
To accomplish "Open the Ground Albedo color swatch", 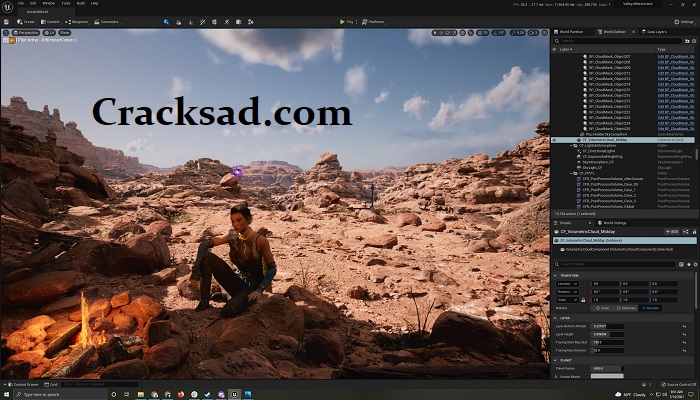I will click(x=607, y=376).
